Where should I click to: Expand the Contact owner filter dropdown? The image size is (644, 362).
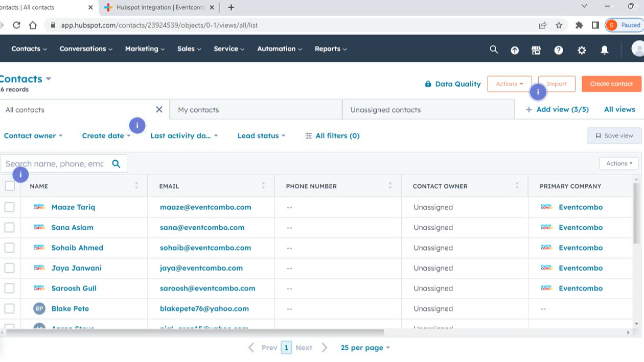tap(33, 136)
